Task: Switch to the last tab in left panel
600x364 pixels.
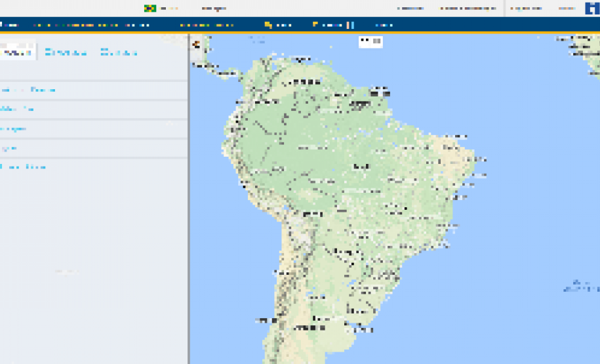Action: (x=119, y=52)
